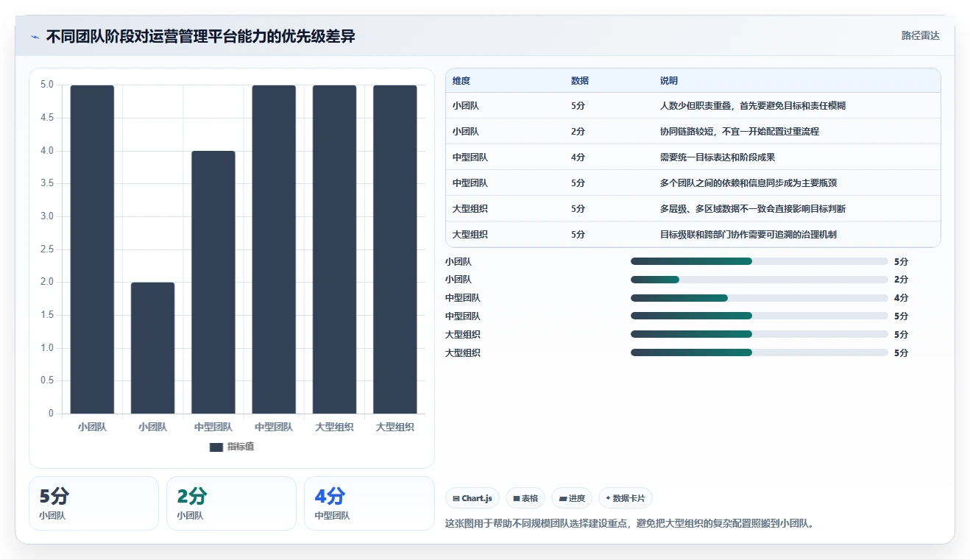Click the 5.0 y-axis label
970x560 pixels.
coord(46,85)
